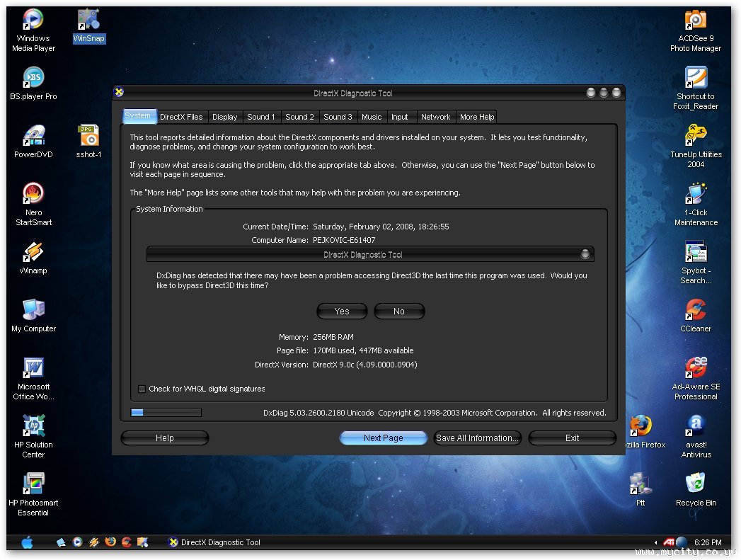Click the DxDiag loading progress bar
The image size is (741, 560).
pos(166,413)
